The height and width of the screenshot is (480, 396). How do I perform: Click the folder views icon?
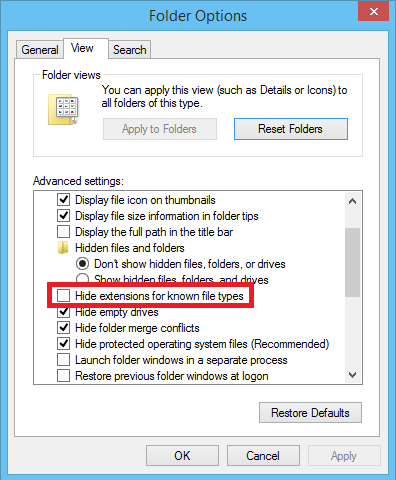(x=63, y=110)
